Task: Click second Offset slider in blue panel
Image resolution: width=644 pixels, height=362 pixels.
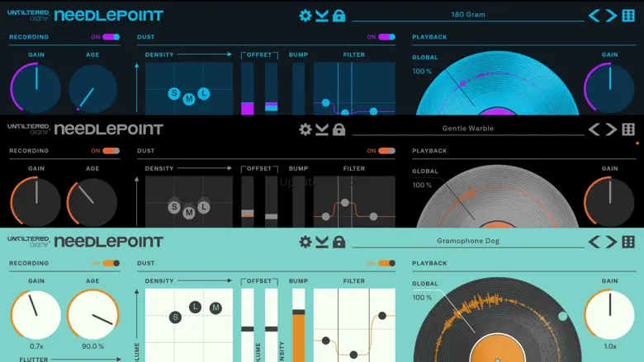Action: (271, 88)
